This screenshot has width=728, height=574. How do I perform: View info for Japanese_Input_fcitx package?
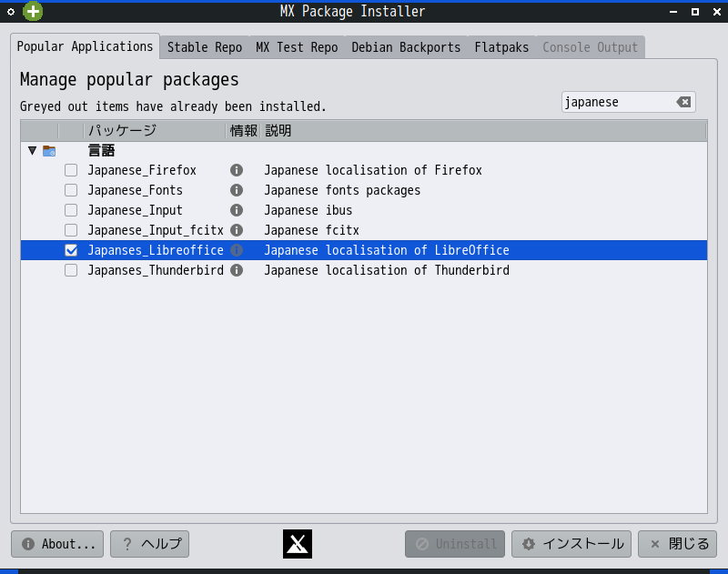[237, 230]
